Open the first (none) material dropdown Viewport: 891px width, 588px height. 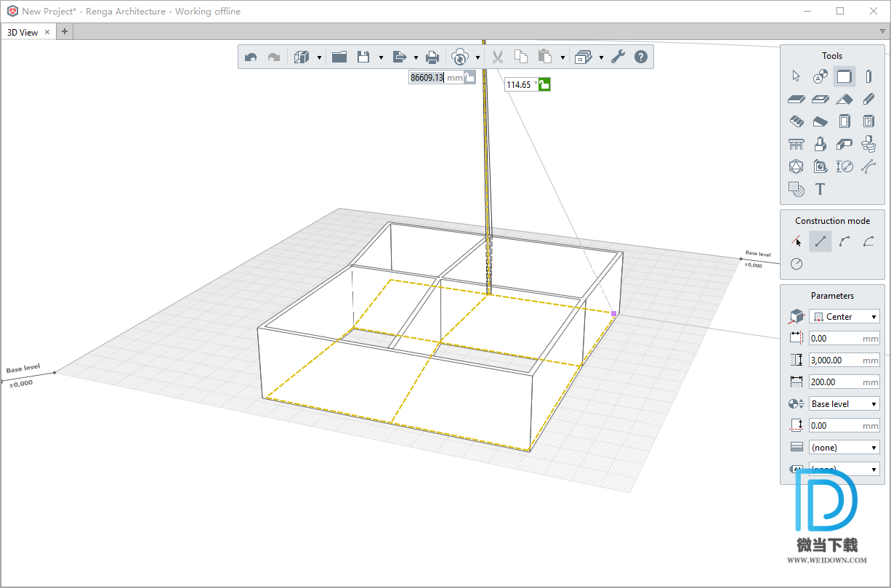click(x=844, y=448)
